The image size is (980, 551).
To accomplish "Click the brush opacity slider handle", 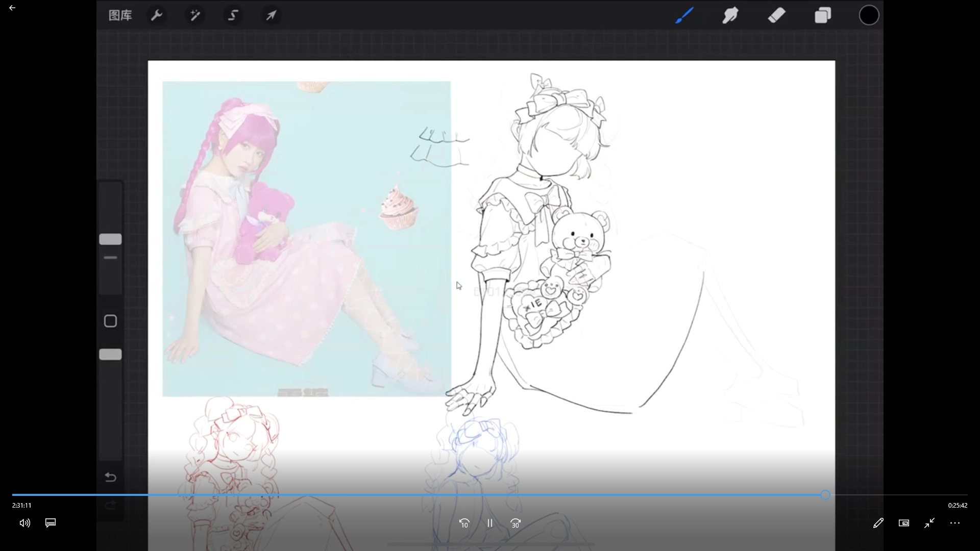I will pos(110,355).
